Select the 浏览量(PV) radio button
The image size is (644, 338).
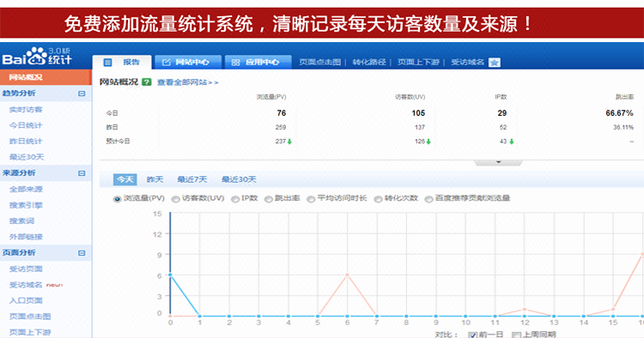pos(117,199)
